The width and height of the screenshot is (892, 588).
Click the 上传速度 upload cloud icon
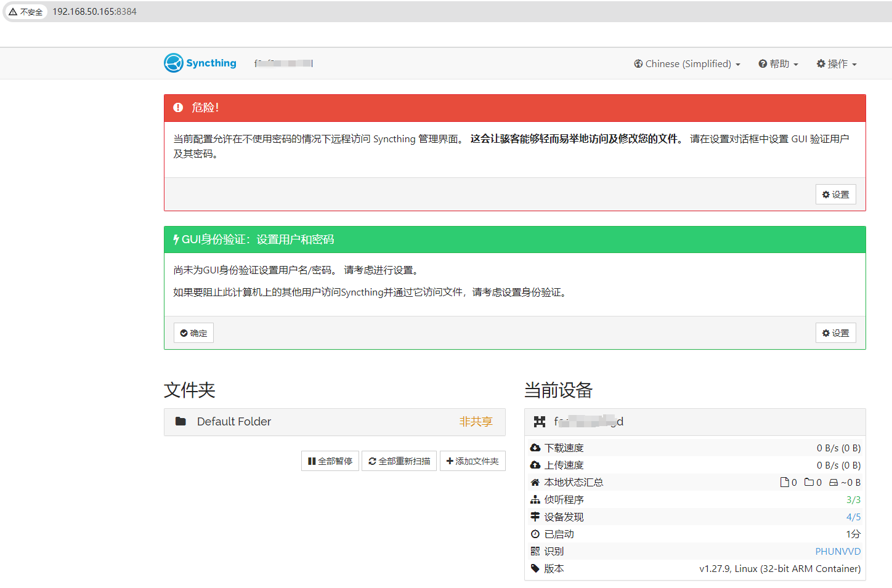(535, 465)
